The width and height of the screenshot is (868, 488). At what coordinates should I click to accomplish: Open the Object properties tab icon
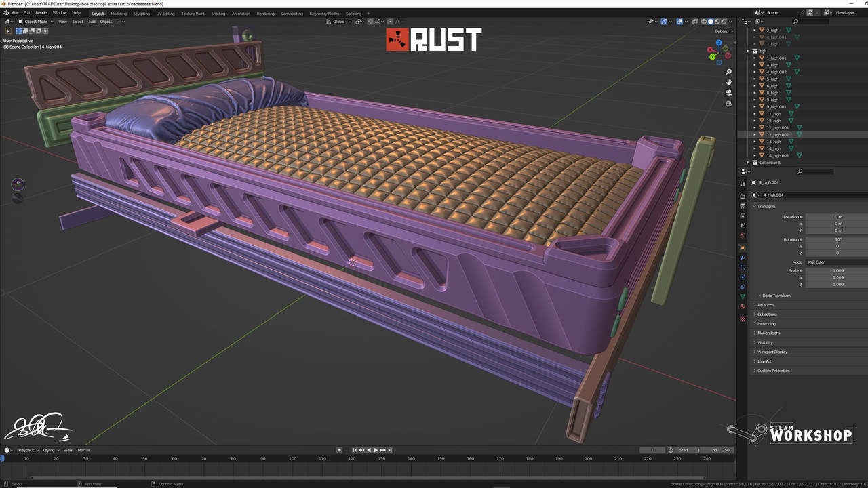tap(743, 248)
